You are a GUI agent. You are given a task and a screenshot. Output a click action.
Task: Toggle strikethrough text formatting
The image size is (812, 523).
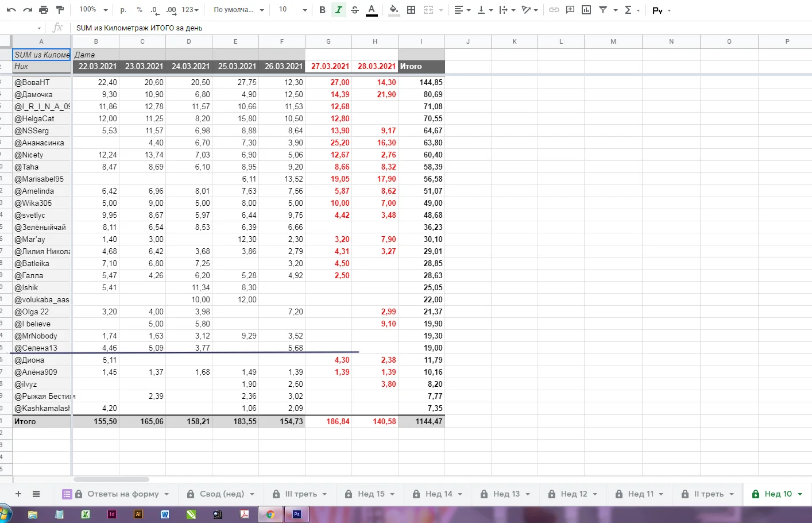coord(355,10)
